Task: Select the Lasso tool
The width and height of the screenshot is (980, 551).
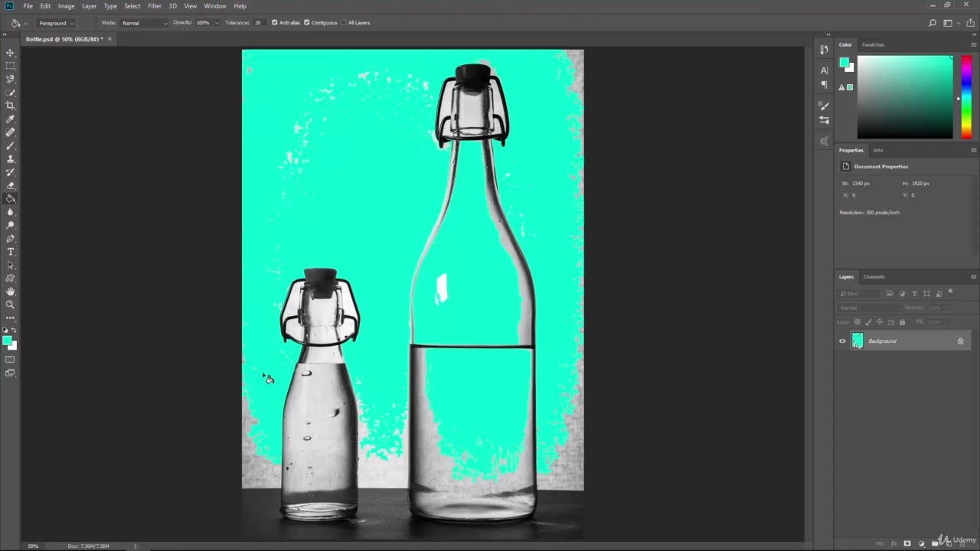Action: 10,79
